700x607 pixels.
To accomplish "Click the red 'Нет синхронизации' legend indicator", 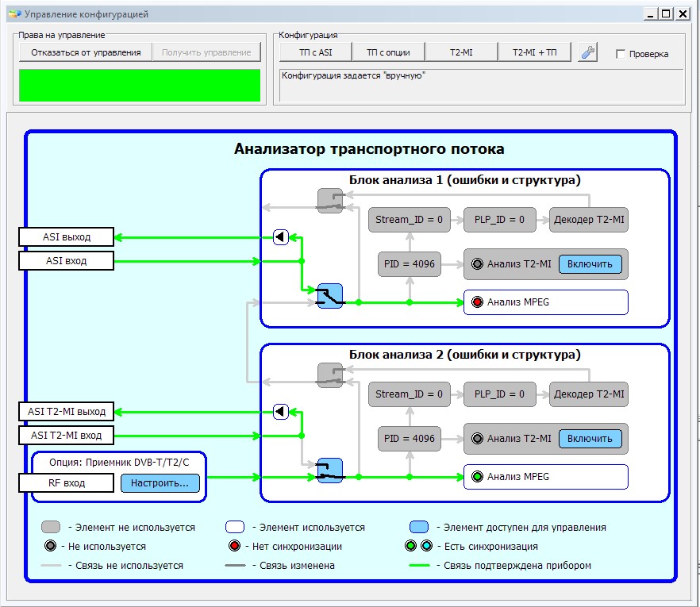I will click(234, 546).
